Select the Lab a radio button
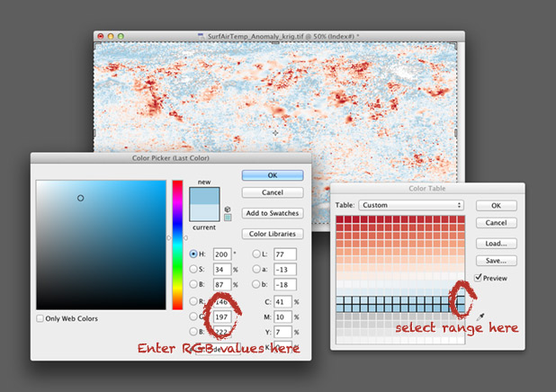This screenshot has width=556, height=392. point(256,269)
